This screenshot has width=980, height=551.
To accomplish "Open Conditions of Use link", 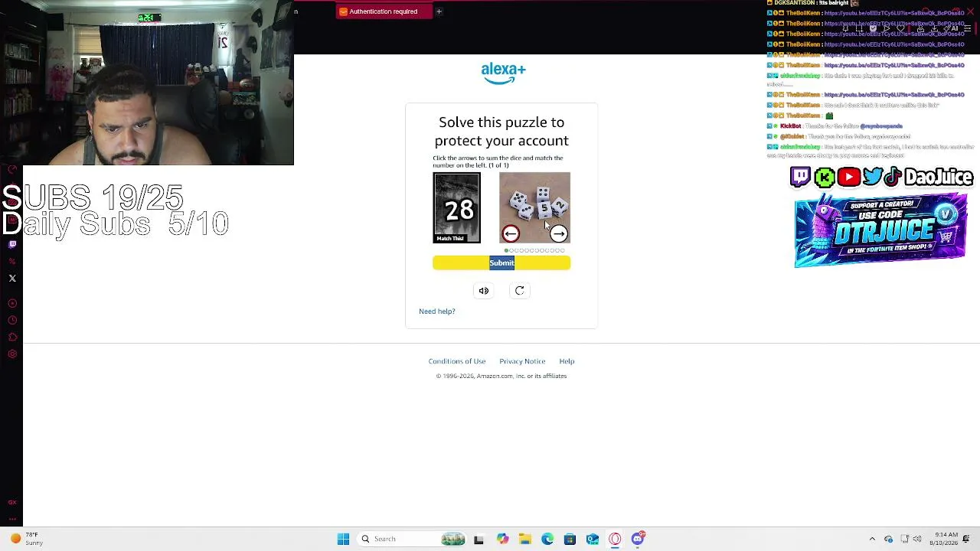I will click(457, 361).
